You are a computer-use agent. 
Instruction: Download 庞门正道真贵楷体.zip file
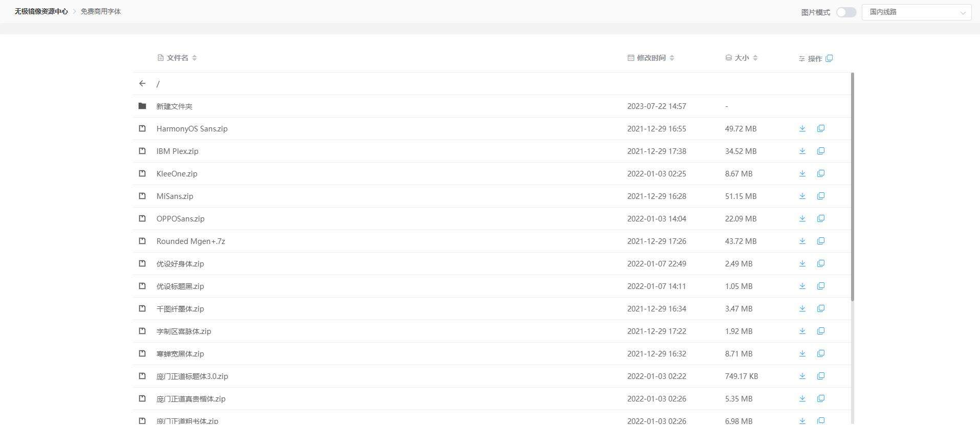[802, 398]
